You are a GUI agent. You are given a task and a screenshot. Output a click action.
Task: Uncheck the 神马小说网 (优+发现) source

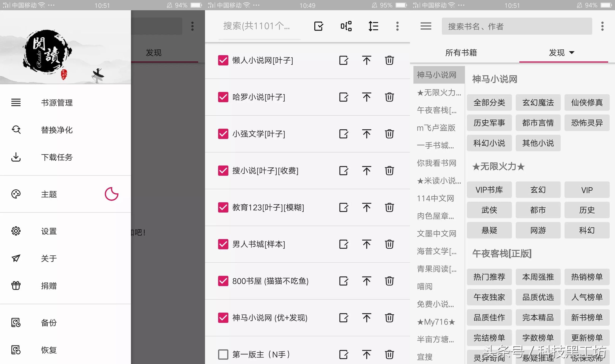(x=223, y=318)
